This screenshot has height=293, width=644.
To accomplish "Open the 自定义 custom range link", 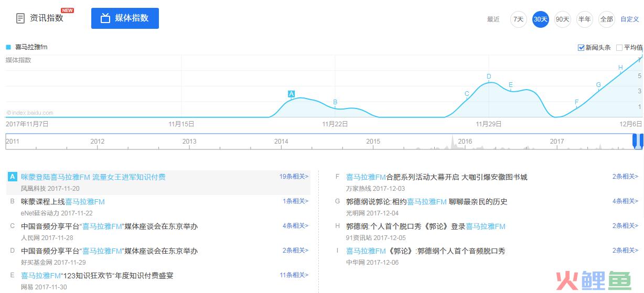I will (630, 19).
